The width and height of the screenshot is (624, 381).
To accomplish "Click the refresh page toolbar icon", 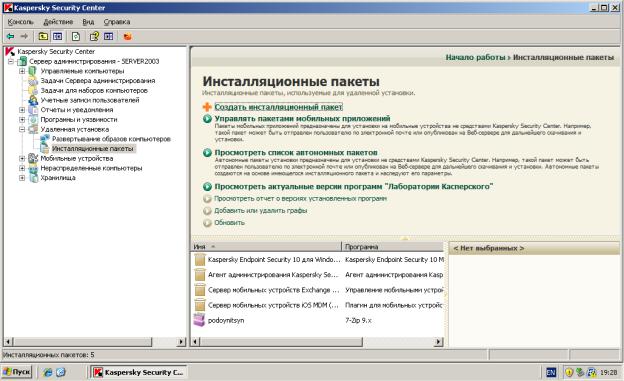I will coord(76,37).
